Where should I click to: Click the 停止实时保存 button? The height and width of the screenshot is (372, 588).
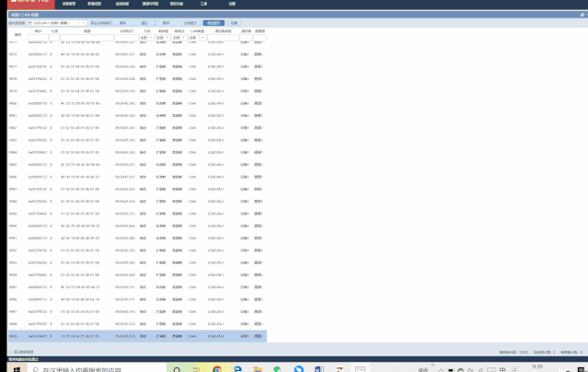click(100, 23)
